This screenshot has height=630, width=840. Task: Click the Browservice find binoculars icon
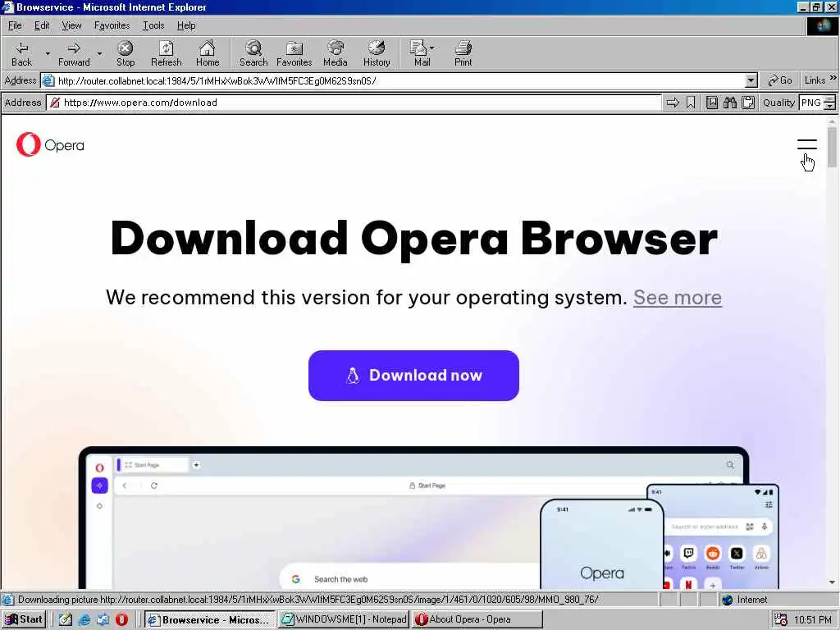(x=729, y=103)
